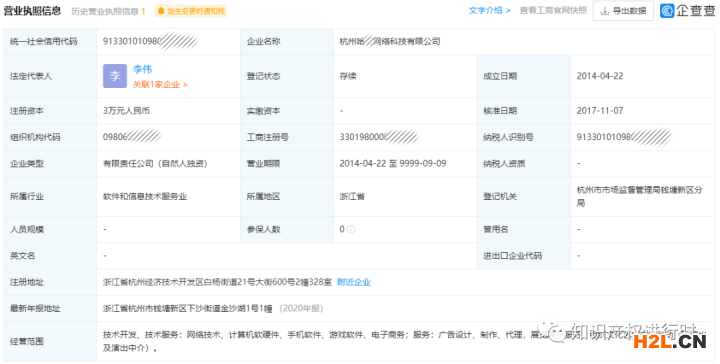Click the 统一社会信用代码 label

click(44, 41)
